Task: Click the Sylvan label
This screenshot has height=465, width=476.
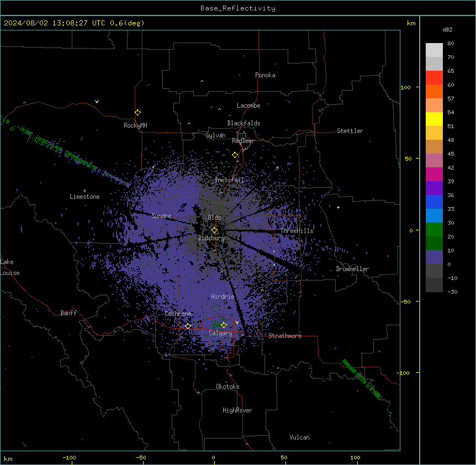Action: pyautogui.click(x=215, y=135)
